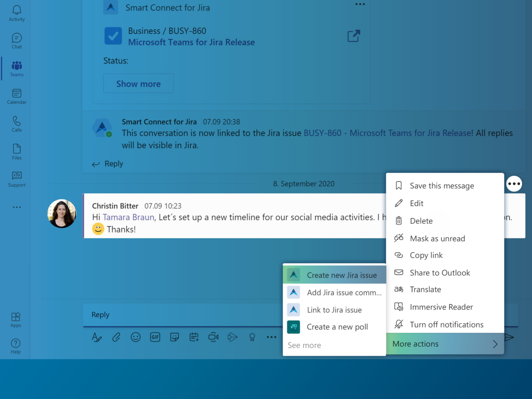Choose Delete from the message menu
Image resolution: width=532 pixels, height=399 pixels.
[445, 221]
